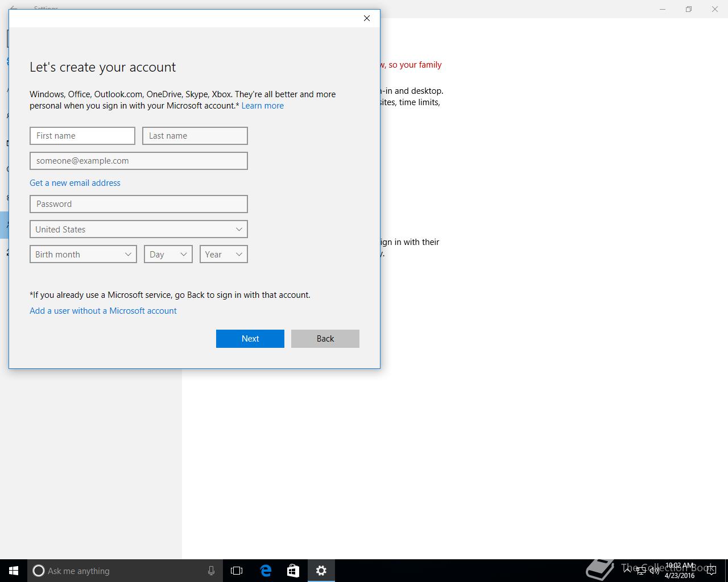Open the Windows Start menu
This screenshot has width=728, height=582.
pyautogui.click(x=14, y=571)
